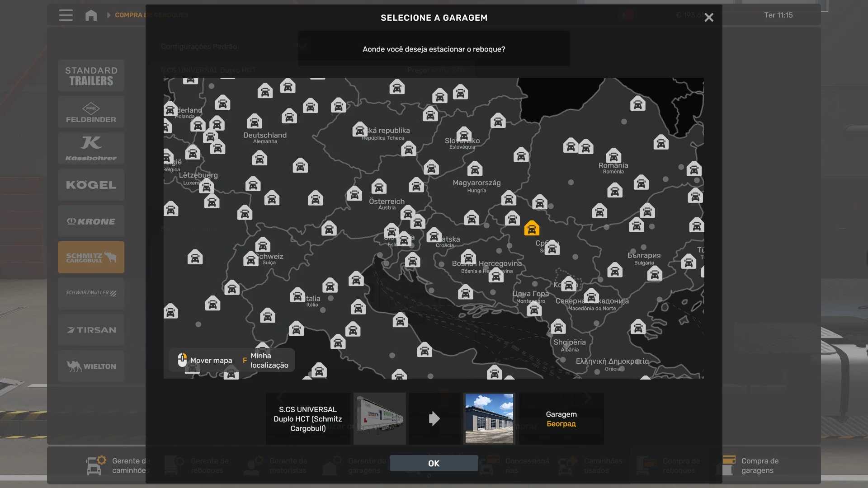This screenshot has height=488, width=868.
Task: Click Minha localização map shortcut
Action: 269,361
